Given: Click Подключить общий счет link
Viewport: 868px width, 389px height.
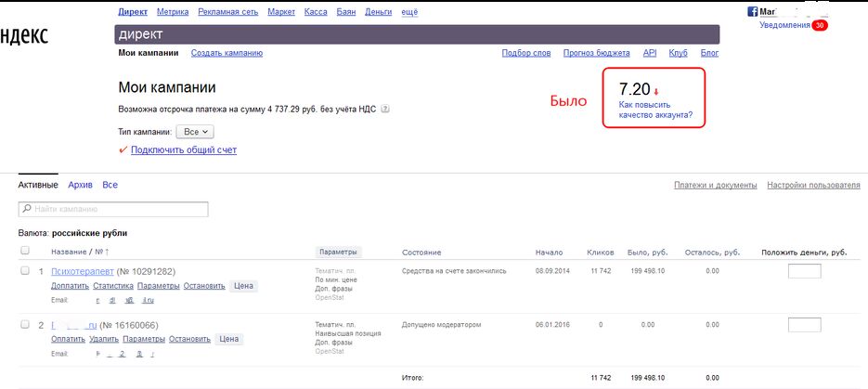Looking at the screenshot, I should [x=184, y=150].
